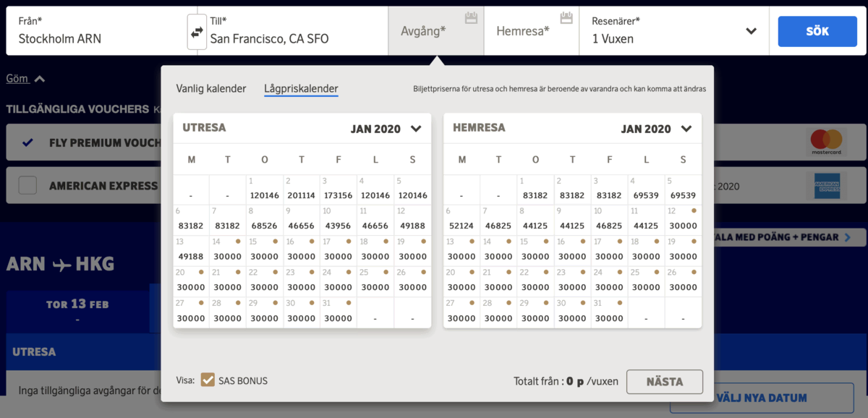Viewport: 868px width, 418px height.
Task: Select Utresa January 27 priced 30000
Action: click(x=191, y=312)
